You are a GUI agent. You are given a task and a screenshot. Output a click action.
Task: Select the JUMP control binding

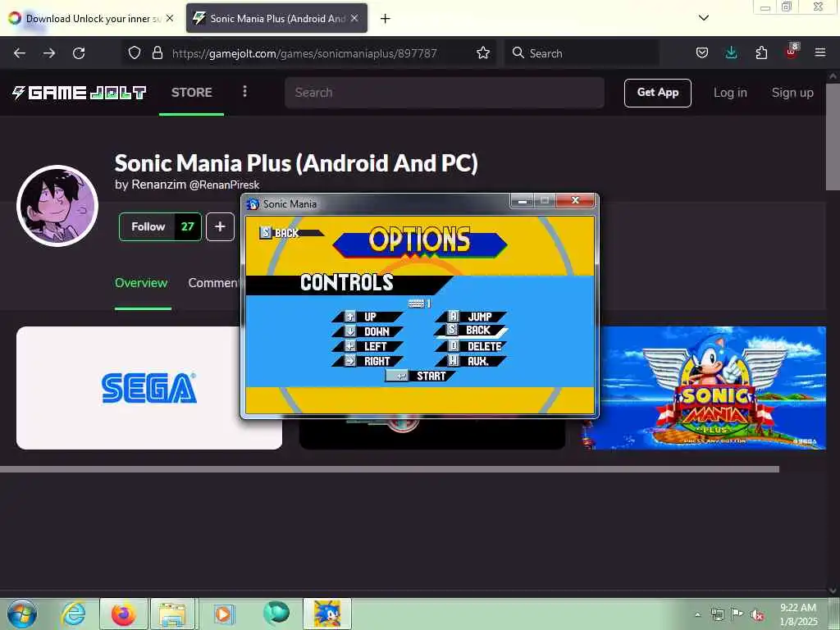tap(471, 317)
